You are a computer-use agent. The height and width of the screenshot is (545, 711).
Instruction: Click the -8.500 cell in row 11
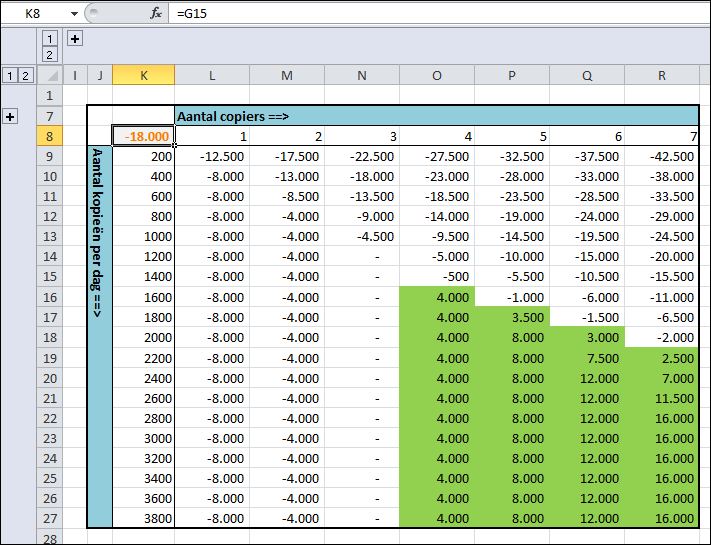287,196
